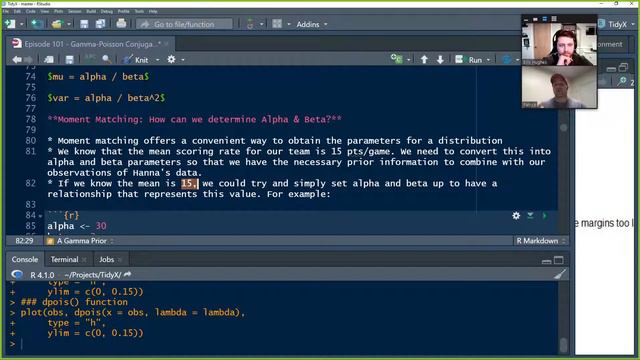Focus the Go to file/function field
The width and height of the screenshot is (640, 360).
pos(184,24)
